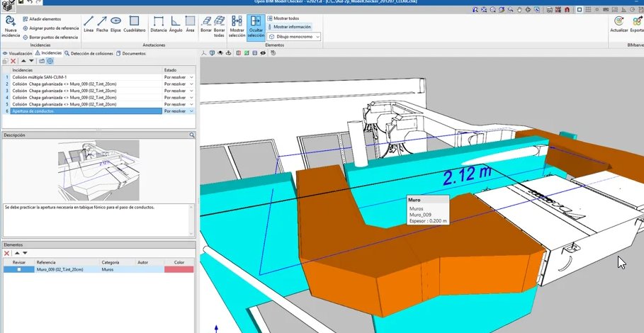Click the eye icon in 3D view toolbar
Viewport: 644px width, 333px height.
264,53
